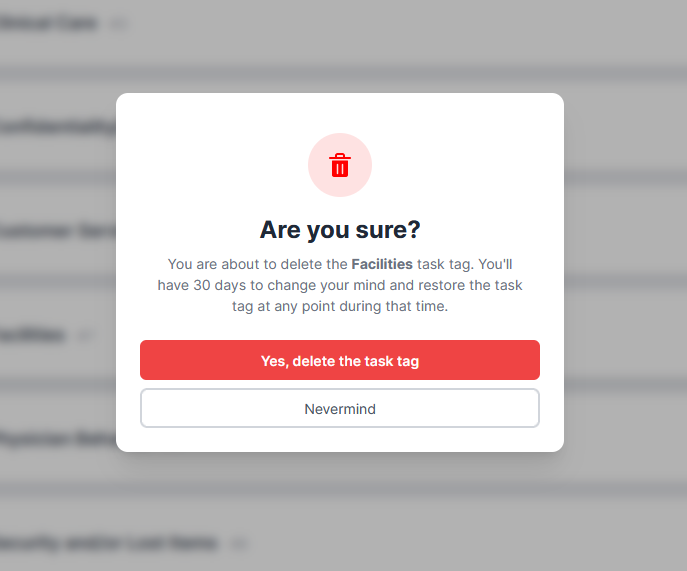The height and width of the screenshot is (571, 687).
Task: Click the red trash can icon
Action: click(x=340, y=165)
